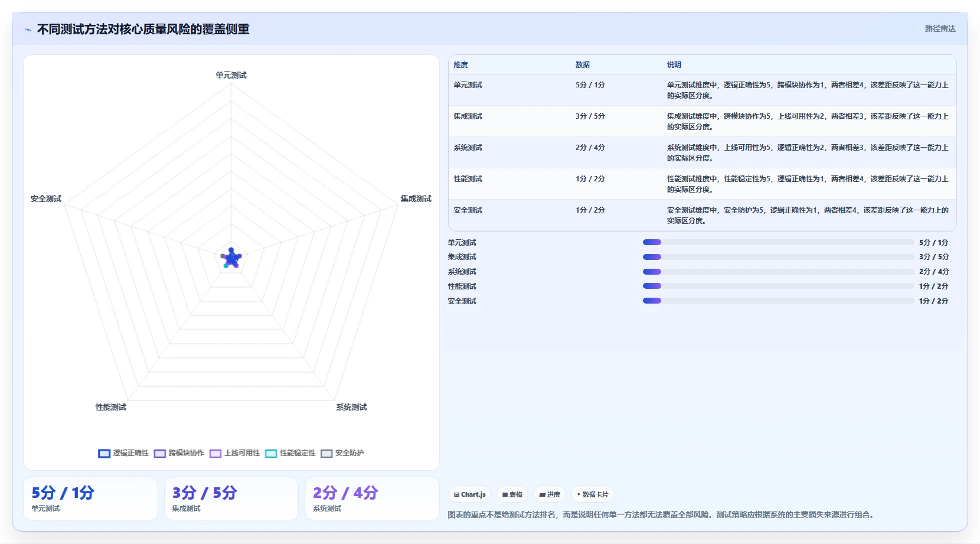The height and width of the screenshot is (544, 980).
Task: Click the 表格 tag button
Action: tap(512, 494)
